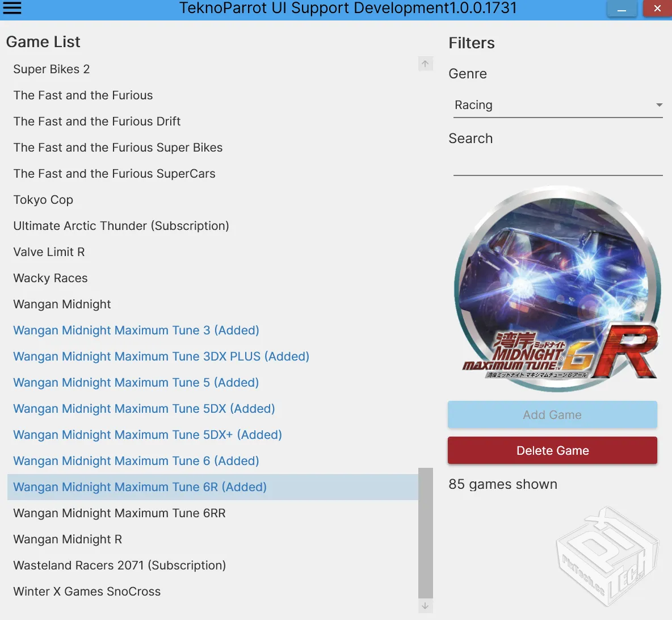The height and width of the screenshot is (620, 672).
Task: Click scroll down arrow in game list
Action: [x=425, y=606]
